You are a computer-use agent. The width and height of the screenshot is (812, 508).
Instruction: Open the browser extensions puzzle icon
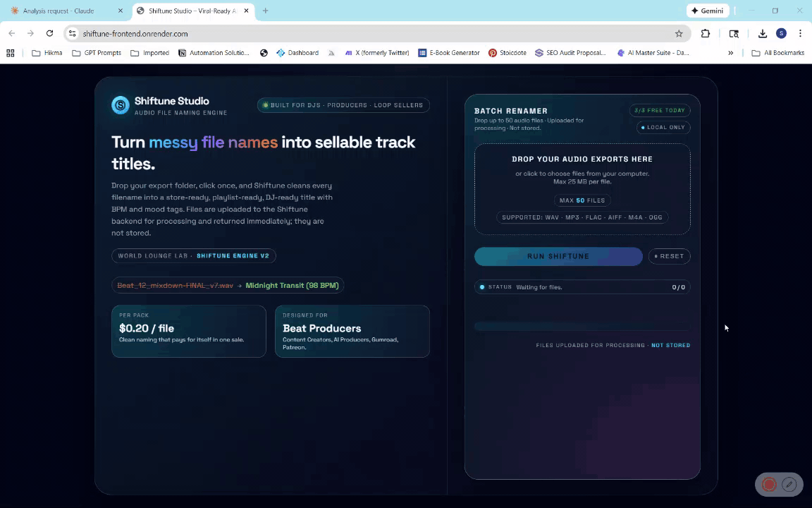click(x=706, y=33)
